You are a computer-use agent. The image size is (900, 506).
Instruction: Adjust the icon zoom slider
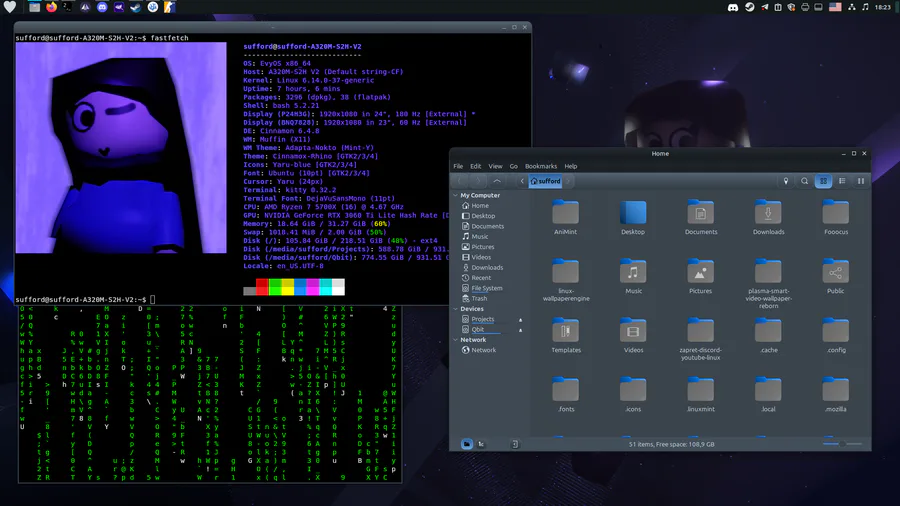[x=842, y=444]
